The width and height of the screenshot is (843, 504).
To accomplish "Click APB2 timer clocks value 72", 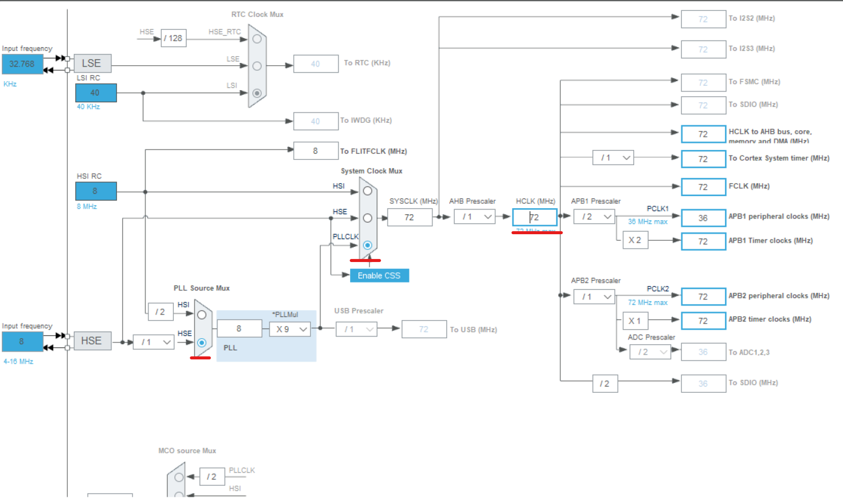I will click(704, 321).
